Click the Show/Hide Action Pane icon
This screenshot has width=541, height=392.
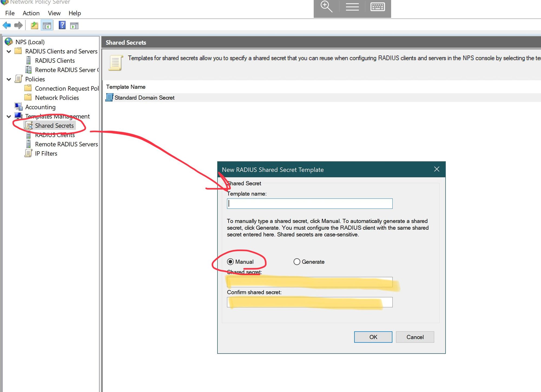[x=74, y=26]
